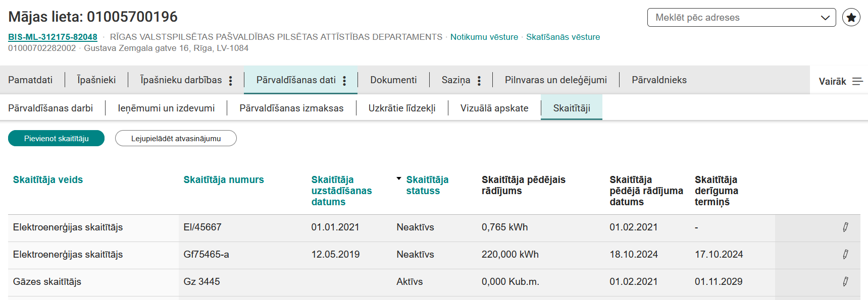Click the installation date 12.05.2019

point(335,255)
